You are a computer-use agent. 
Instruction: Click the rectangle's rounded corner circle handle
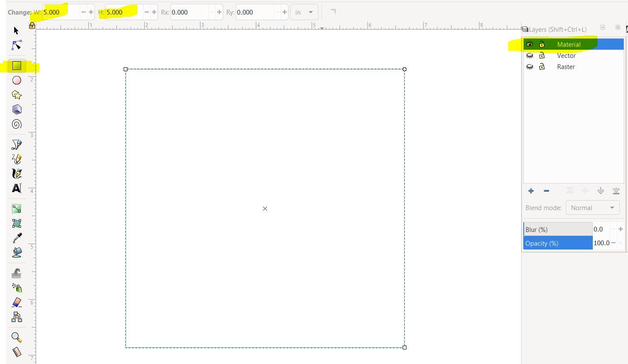pyautogui.click(x=404, y=69)
